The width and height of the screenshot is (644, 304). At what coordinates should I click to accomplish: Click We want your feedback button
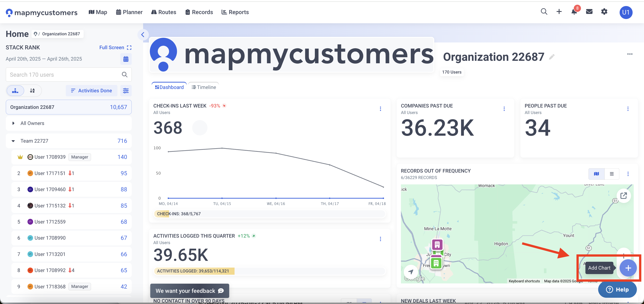pyautogui.click(x=189, y=291)
